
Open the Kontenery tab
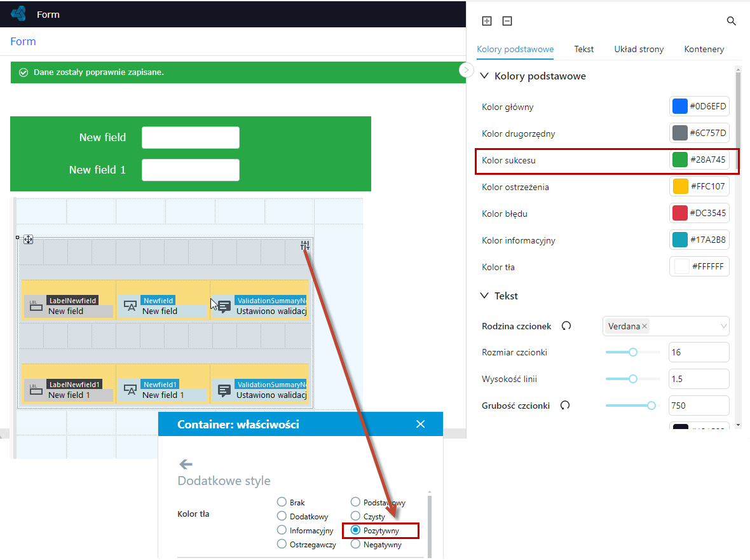click(704, 49)
